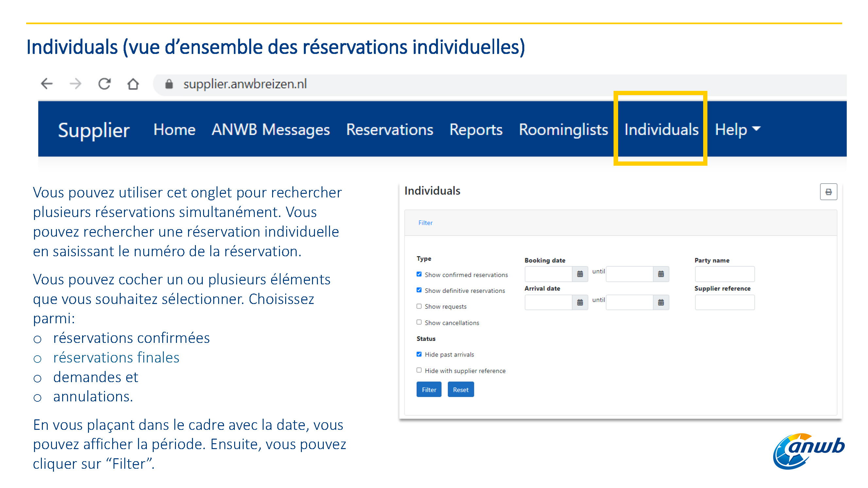Click the ANWB logo
This screenshot has width=868, height=488.
tap(809, 452)
